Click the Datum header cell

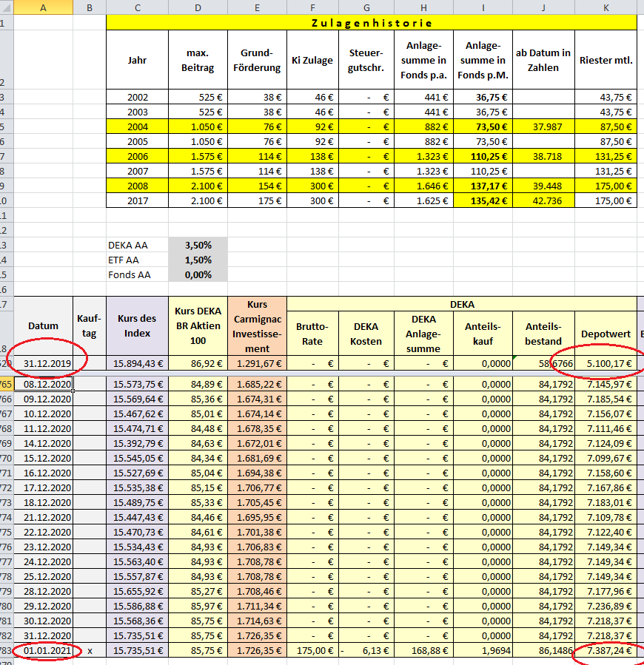click(x=44, y=325)
